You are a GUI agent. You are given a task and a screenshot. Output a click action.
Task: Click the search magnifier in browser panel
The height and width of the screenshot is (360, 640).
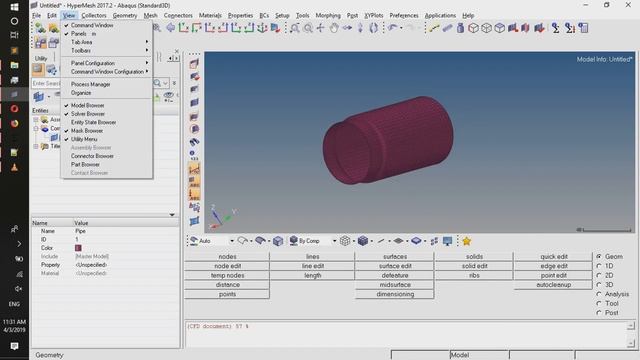pos(157,83)
